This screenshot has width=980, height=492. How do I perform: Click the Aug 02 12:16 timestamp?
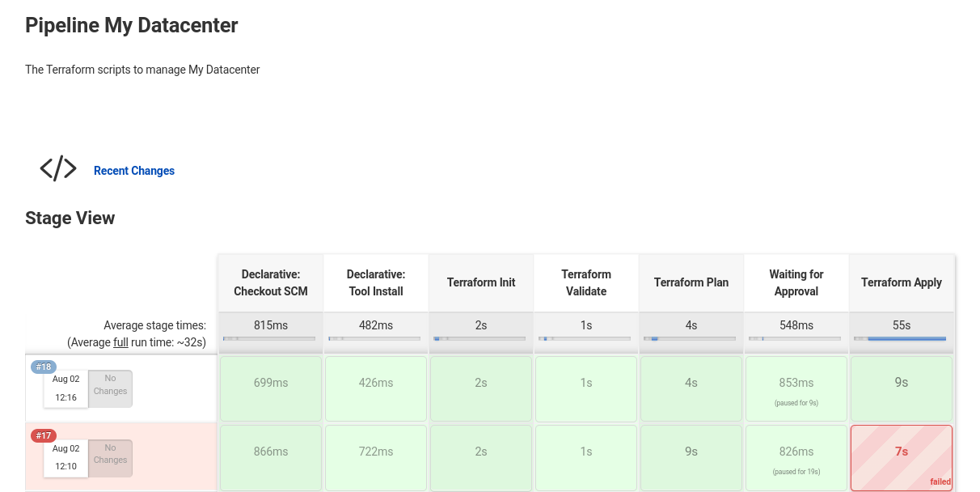[65, 388]
